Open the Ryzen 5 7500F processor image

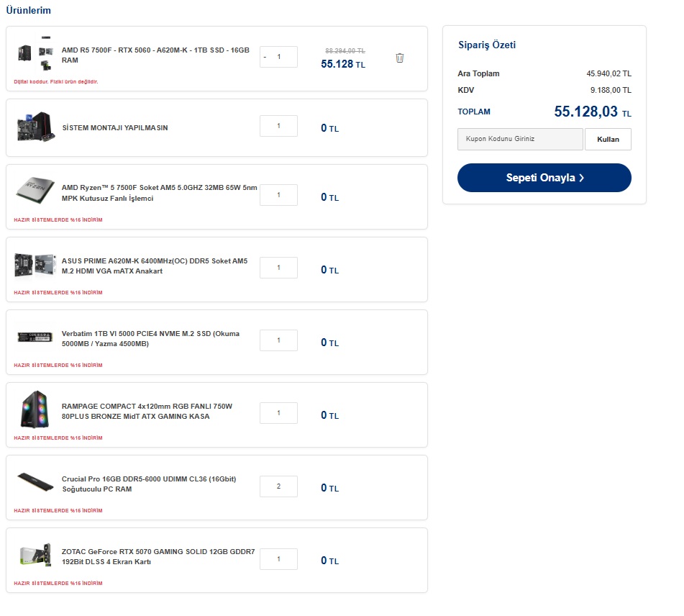35,191
